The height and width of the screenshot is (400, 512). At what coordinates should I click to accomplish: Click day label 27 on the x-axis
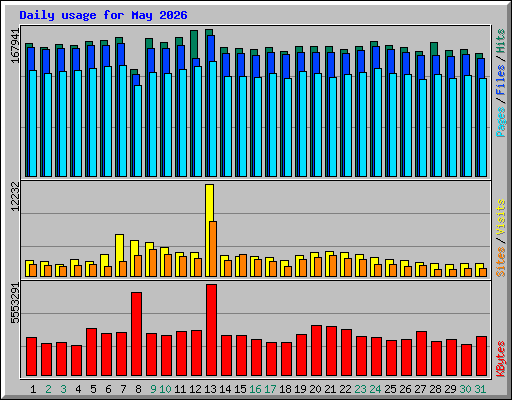click(x=420, y=389)
